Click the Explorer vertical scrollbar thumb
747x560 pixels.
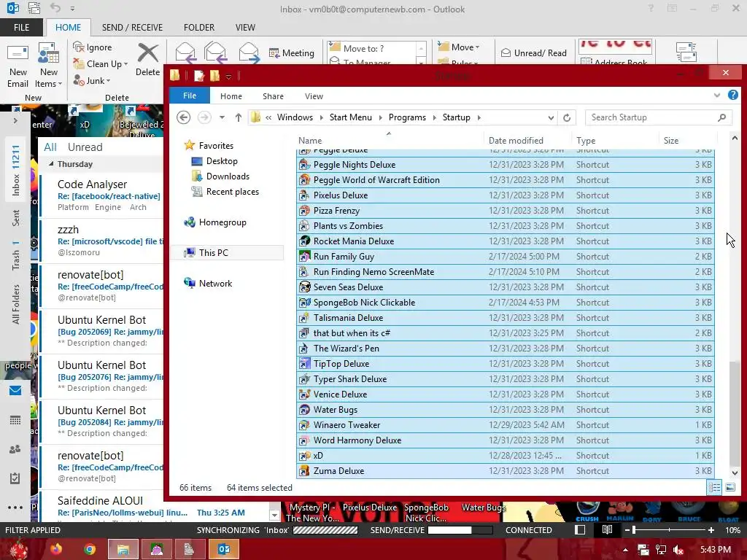pyautogui.click(x=735, y=413)
